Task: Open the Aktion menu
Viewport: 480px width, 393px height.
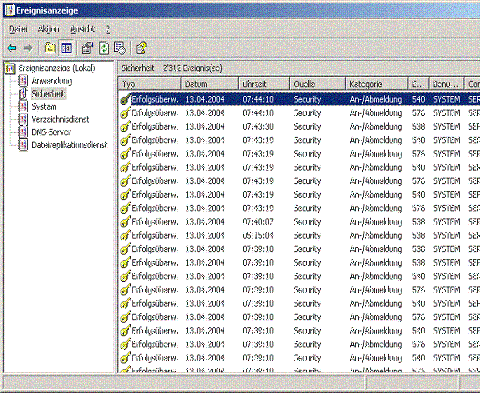Action: coord(49,29)
